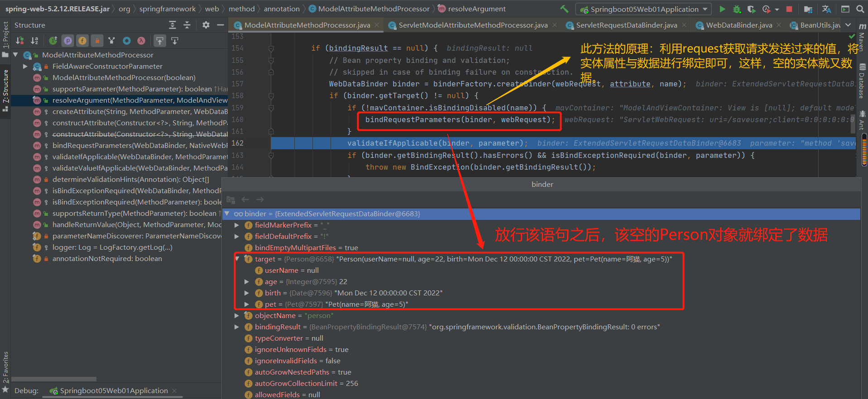Click the Build project hammer icon

click(x=564, y=9)
